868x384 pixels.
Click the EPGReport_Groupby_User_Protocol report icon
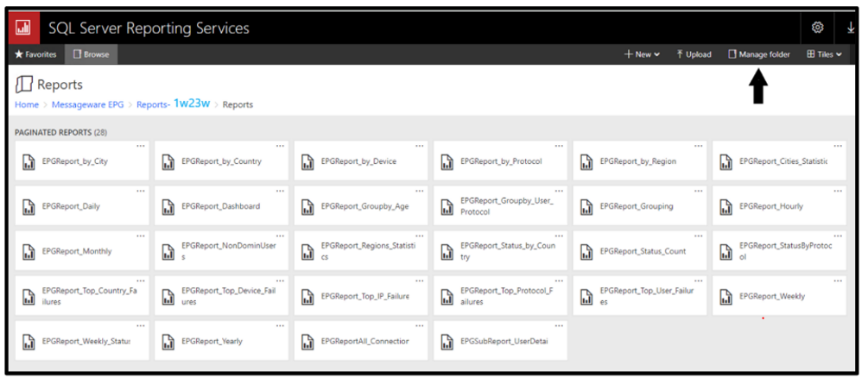point(447,206)
